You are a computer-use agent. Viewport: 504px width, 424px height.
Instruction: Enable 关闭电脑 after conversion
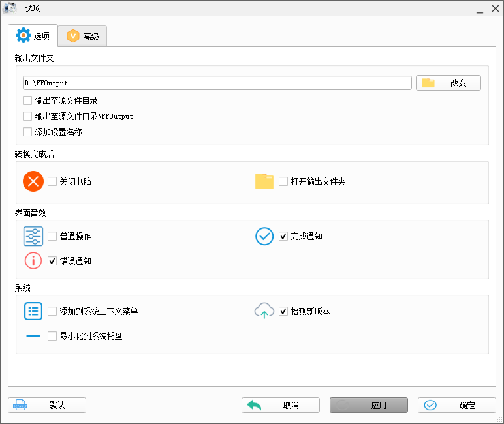(52, 181)
